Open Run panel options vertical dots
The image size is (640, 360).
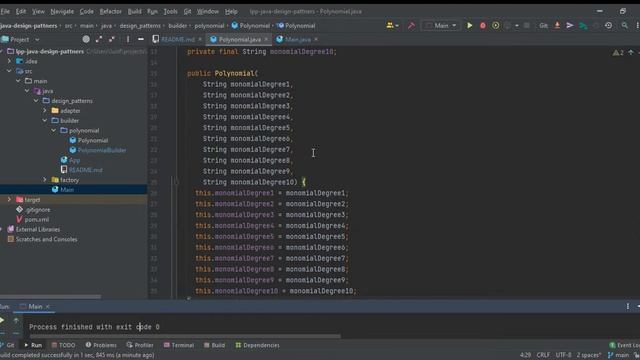(x=627, y=306)
